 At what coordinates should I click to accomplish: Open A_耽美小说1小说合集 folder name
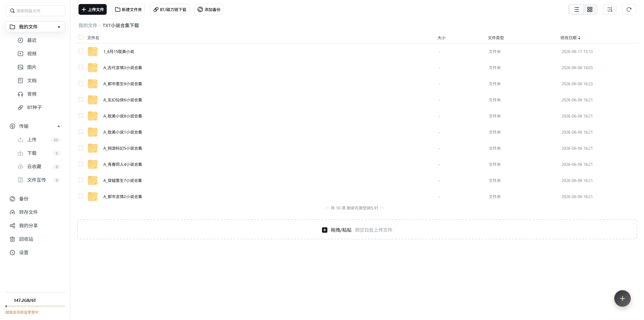point(123,132)
